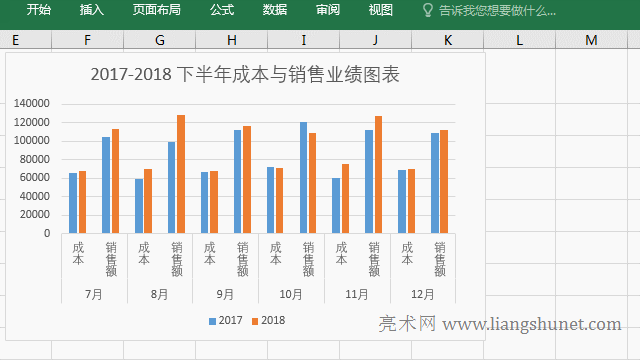
Task: Click the Tell Me lightbulb icon
Action: point(427,10)
